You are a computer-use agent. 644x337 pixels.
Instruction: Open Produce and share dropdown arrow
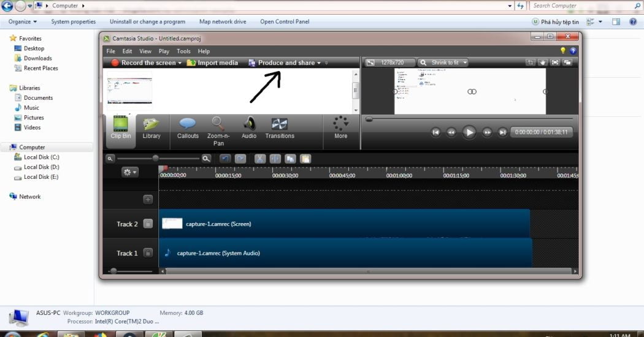(x=319, y=62)
